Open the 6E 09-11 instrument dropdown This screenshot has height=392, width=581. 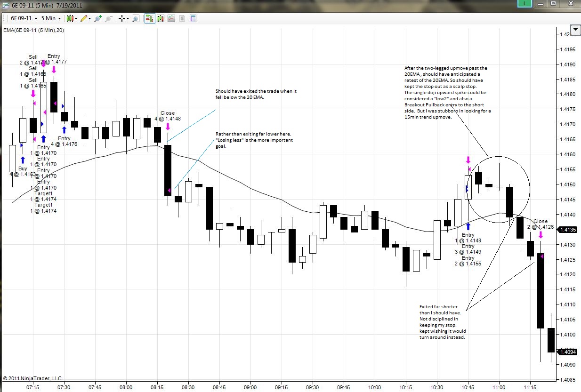pyautogui.click(x=24, y=18)
